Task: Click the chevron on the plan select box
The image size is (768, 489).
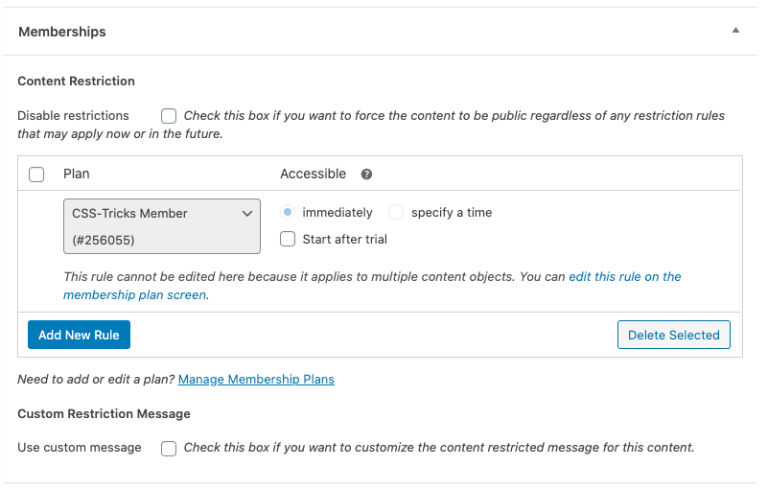Action: click(x=247, y=213)
